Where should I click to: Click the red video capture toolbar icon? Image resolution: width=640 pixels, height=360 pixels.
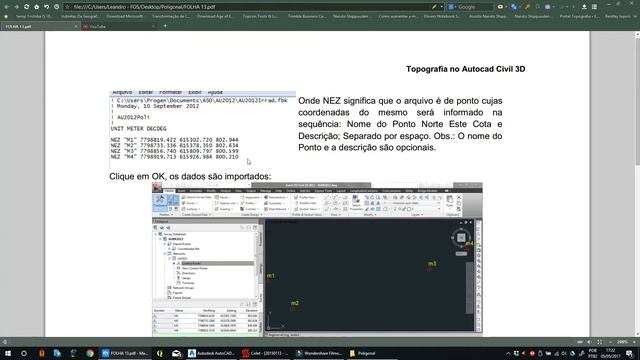point(500,7)
